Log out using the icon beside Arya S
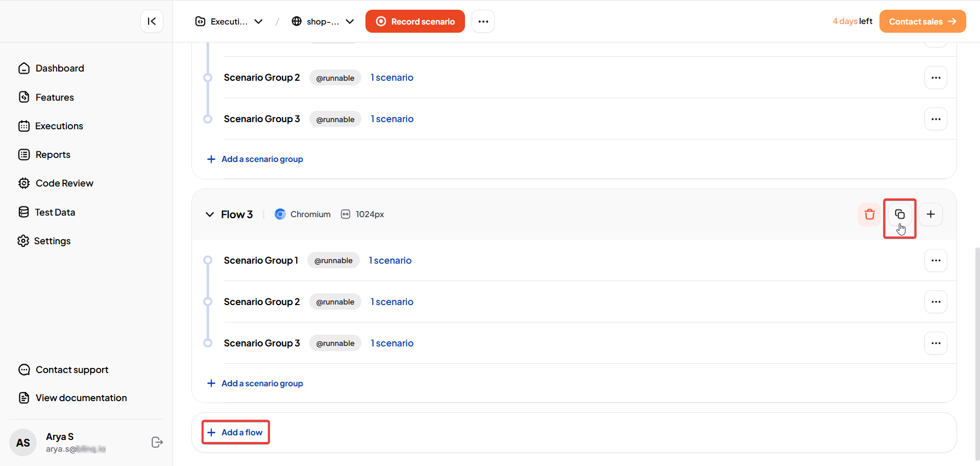This screenshot has width=980, height=466. (157, 442)
